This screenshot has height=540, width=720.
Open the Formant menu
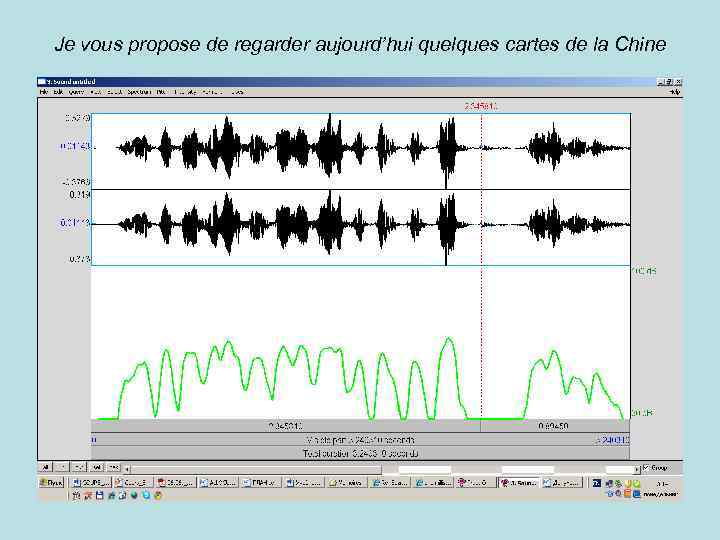(x=212, y=92)
